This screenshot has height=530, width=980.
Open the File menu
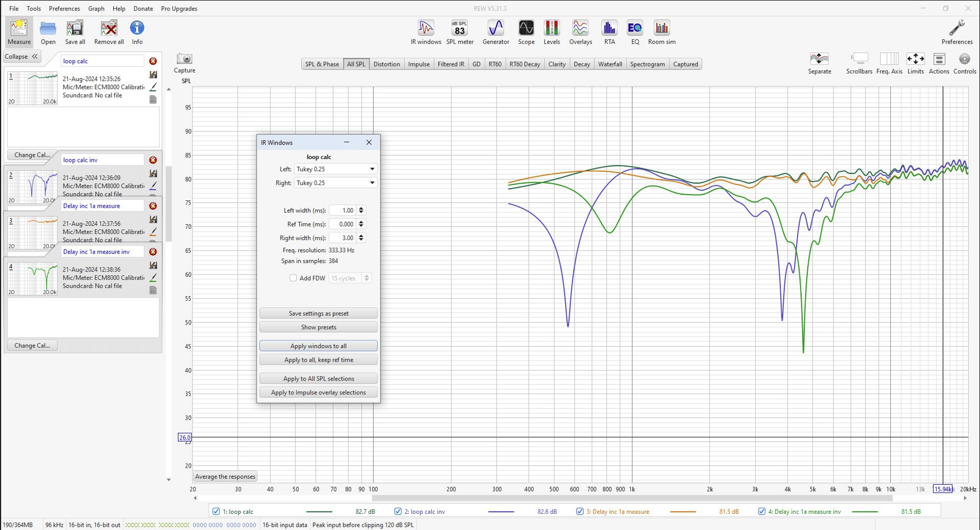point(13,8)
